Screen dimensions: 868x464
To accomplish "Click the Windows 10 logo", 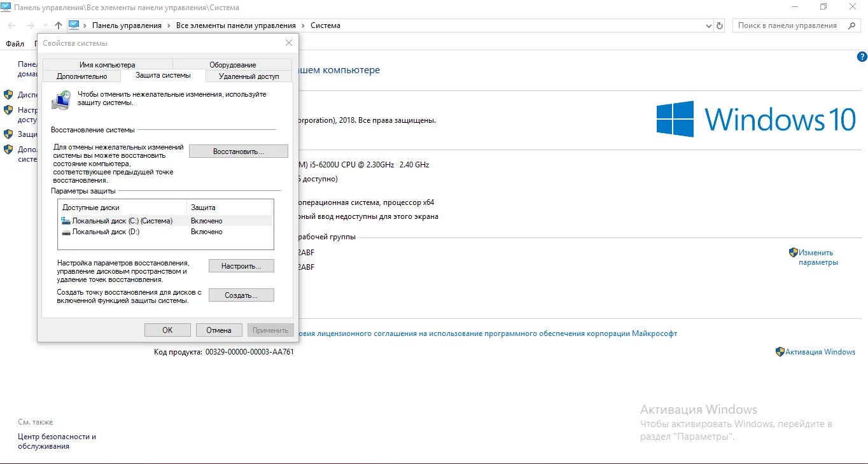I will tap(756, 119).
